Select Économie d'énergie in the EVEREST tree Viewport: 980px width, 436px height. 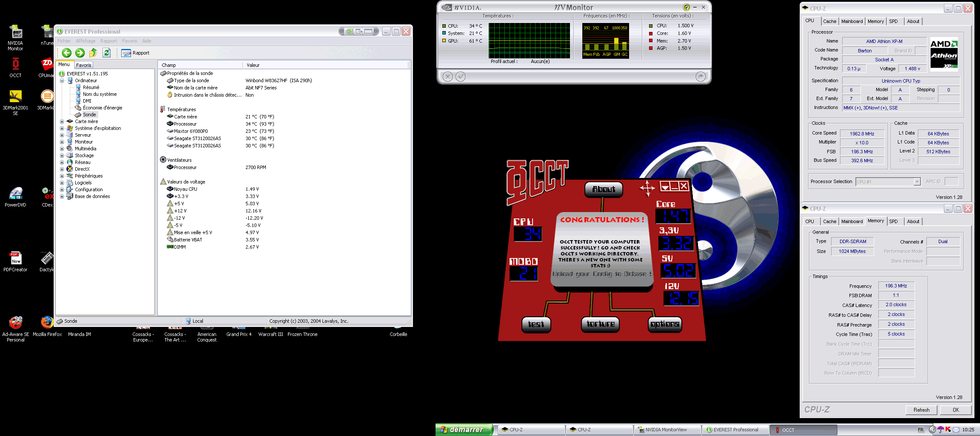point(103,108)
